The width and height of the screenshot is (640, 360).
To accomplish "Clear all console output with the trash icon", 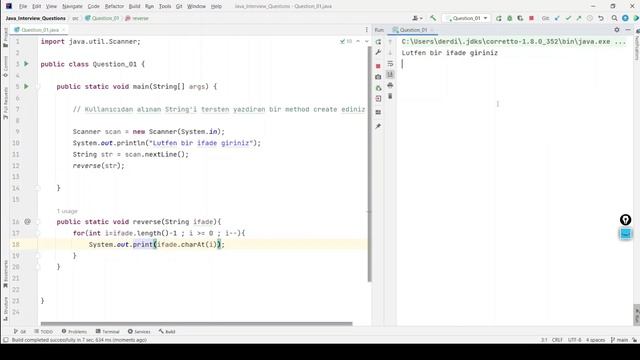I will coord(390,96).
